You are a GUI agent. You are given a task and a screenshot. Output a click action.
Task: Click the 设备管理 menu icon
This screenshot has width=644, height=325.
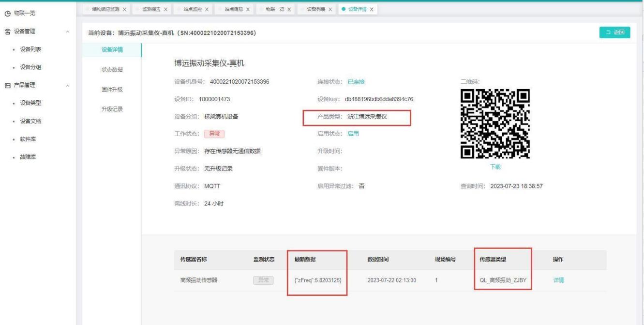(x=7, y=31)
